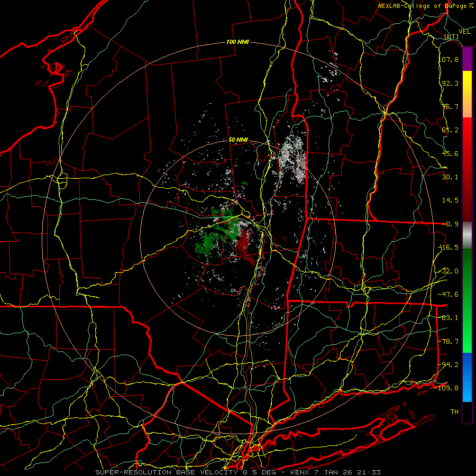Click the Super-Resolution Base Velocity caption

pos(237,472)
